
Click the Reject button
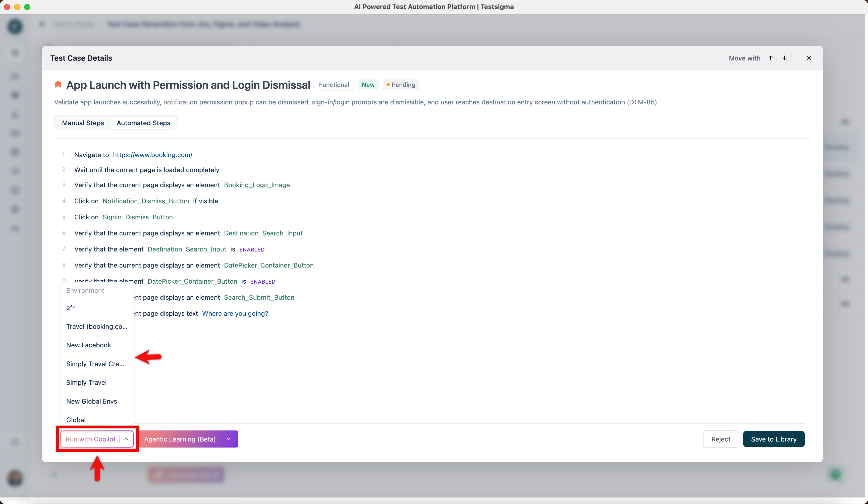[x=721, y=439]
